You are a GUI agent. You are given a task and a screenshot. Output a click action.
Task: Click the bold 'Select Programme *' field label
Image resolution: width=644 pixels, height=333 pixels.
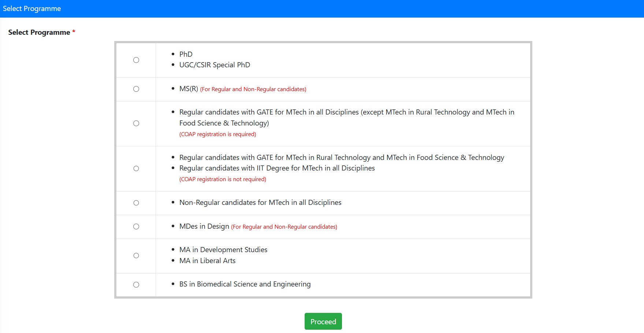[39, 33]
